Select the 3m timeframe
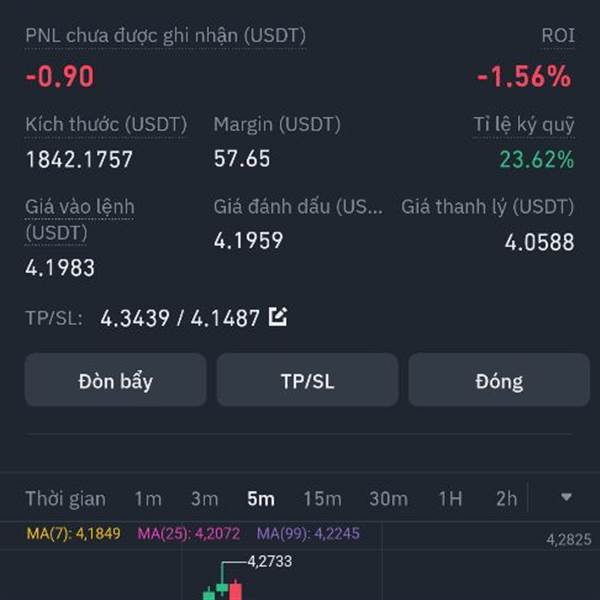 click(x=205, y=499)
